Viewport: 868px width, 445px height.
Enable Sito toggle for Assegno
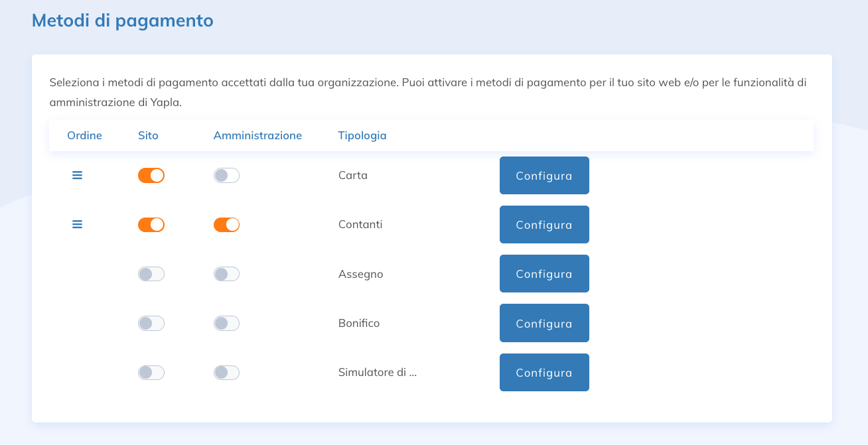(x=151, y=274)
